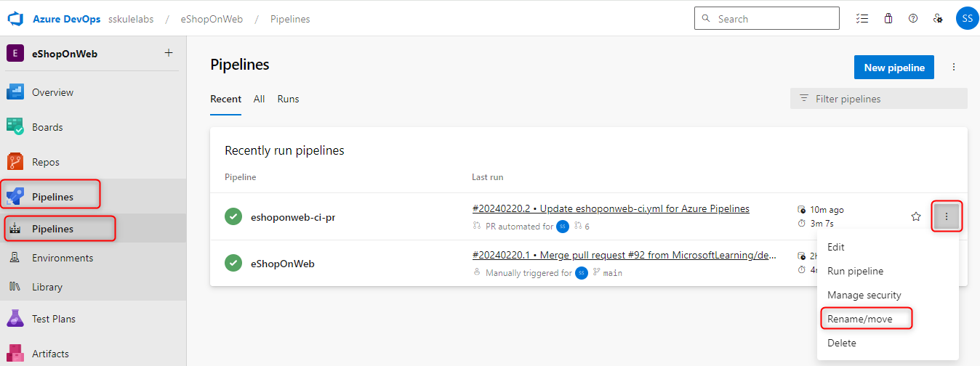Screen dimensions: 980x366
Task: Open run #20240220.2 Update eshoponweb-ci.yml link
Action: (x=611, y=209)
